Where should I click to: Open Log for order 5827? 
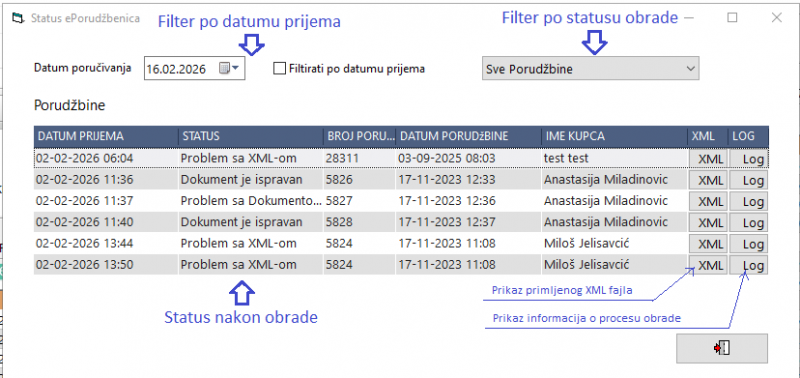[x=748, y=201]
